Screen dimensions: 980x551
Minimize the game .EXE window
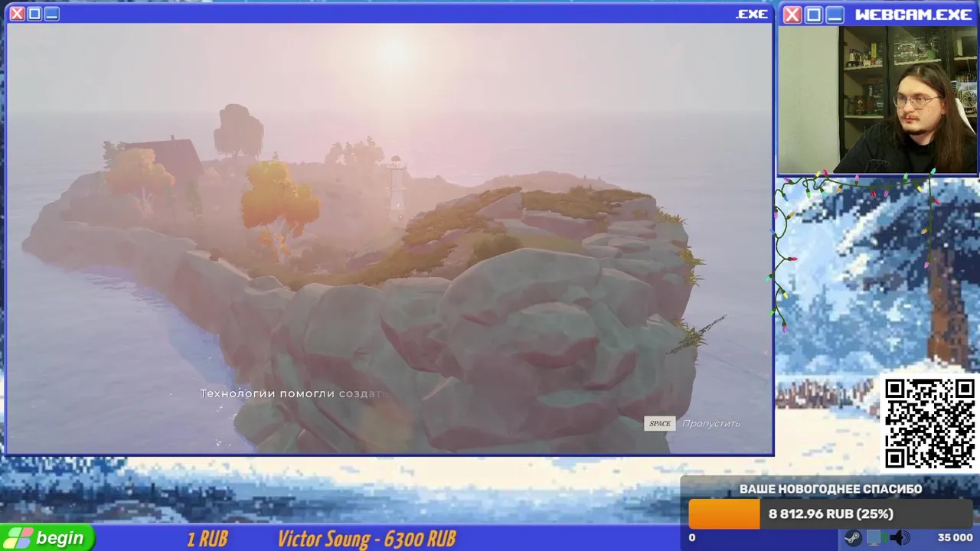pyautogui.click(x=51, y=14)
